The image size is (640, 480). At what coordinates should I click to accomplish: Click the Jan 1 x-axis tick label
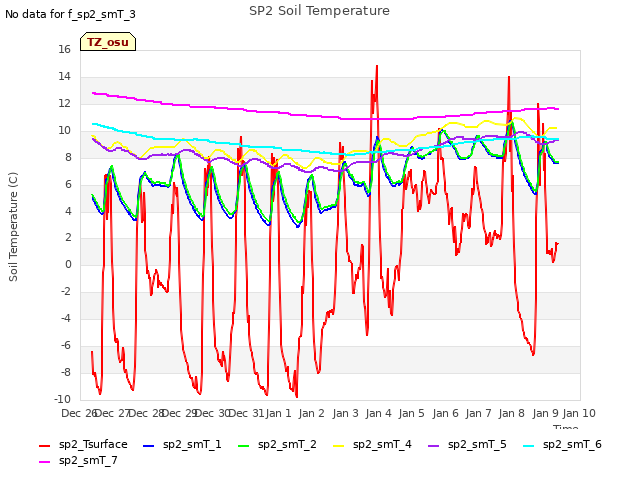[x=278, y=413]
